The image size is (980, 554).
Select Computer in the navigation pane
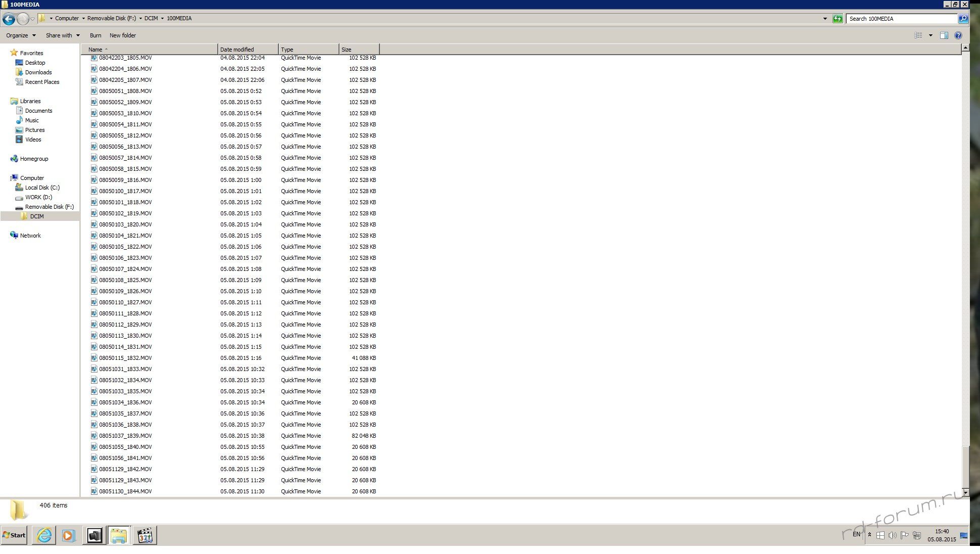tap(27, 178)
